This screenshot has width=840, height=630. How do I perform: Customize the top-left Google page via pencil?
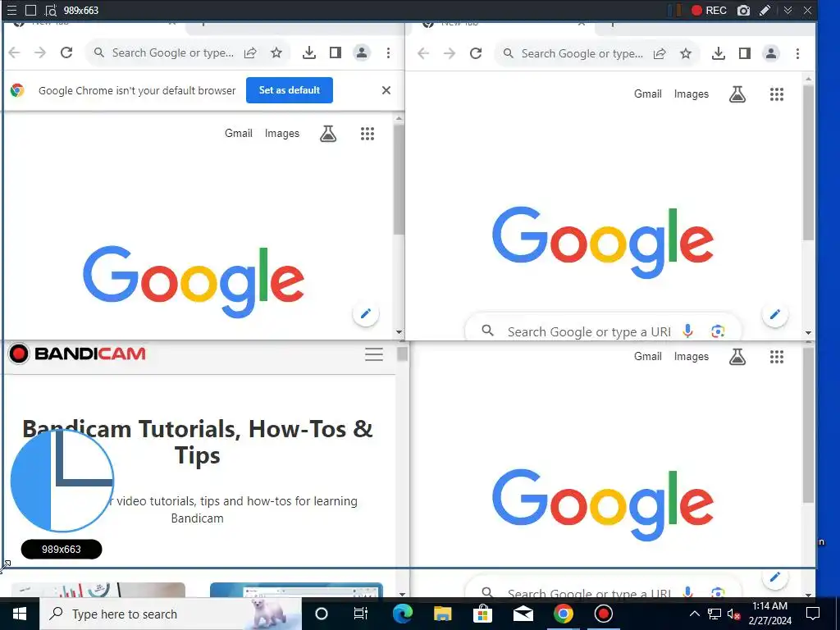pyautogui.click(x=366, y=314)
